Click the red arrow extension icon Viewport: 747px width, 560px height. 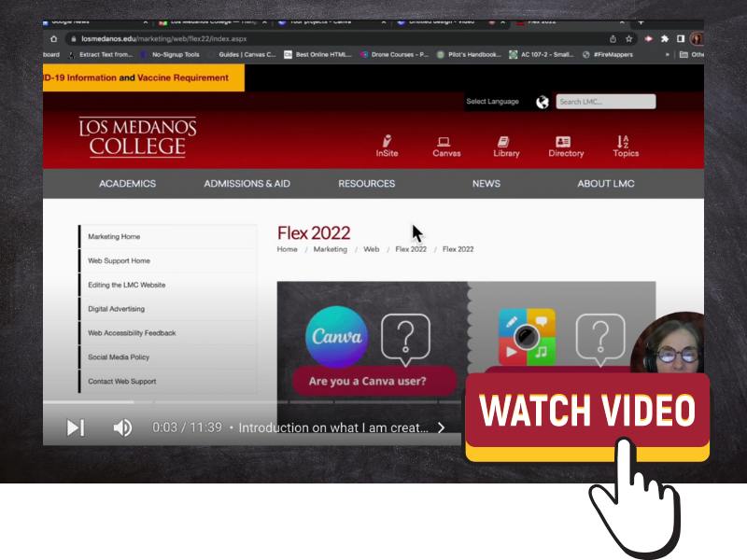pyautogui.click(x=648, y=39)
